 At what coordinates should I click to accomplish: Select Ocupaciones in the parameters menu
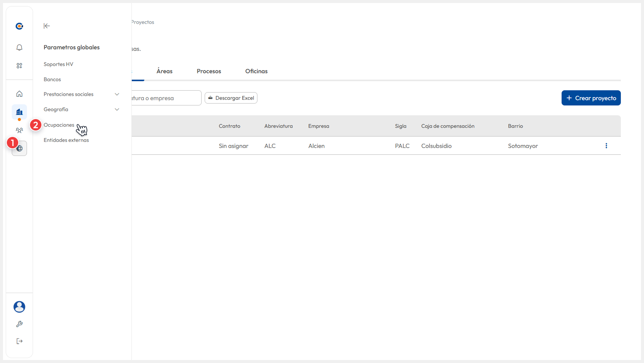[59, 125]
